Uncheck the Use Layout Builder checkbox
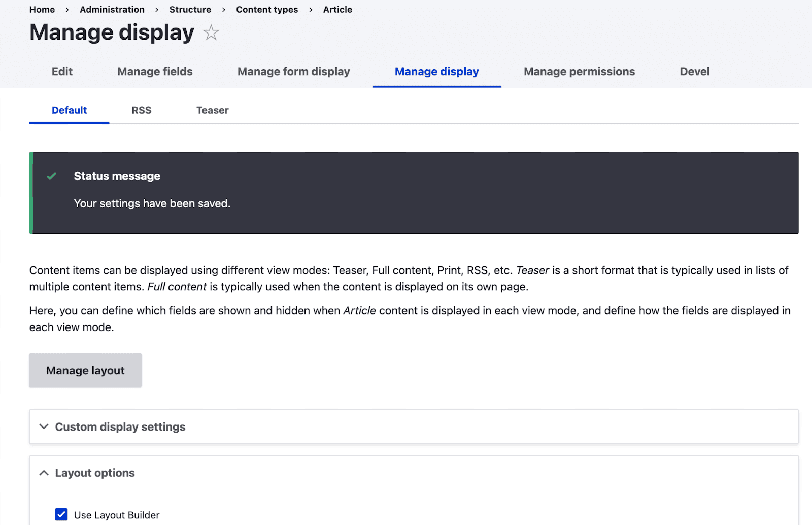Image resolution: width=812 pixels, height=525 pixels. point(61,515)
